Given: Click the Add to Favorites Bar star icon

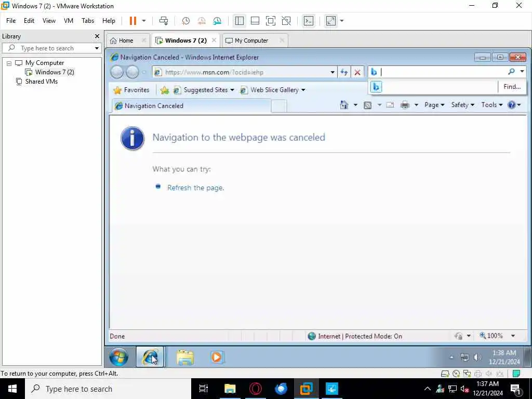Looking at the screenshot, I should pos(165,90).
